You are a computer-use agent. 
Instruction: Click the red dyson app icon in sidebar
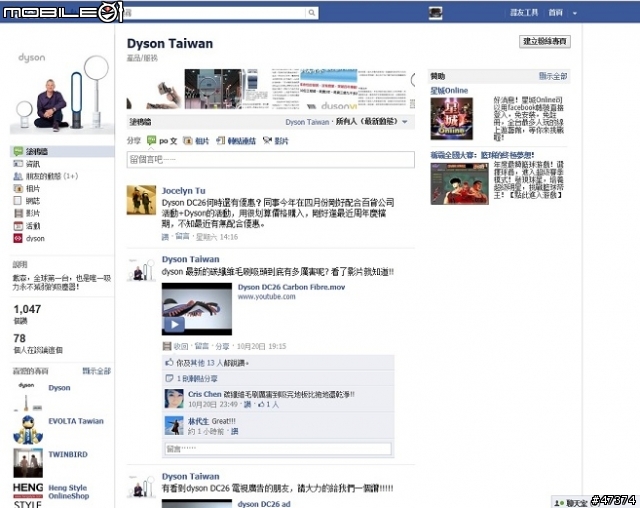(18, 238)
